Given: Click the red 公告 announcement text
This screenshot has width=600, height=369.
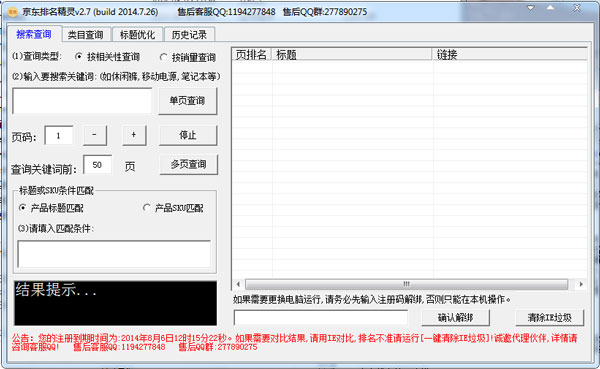Looking at the screenshot, I should (294, 342).
